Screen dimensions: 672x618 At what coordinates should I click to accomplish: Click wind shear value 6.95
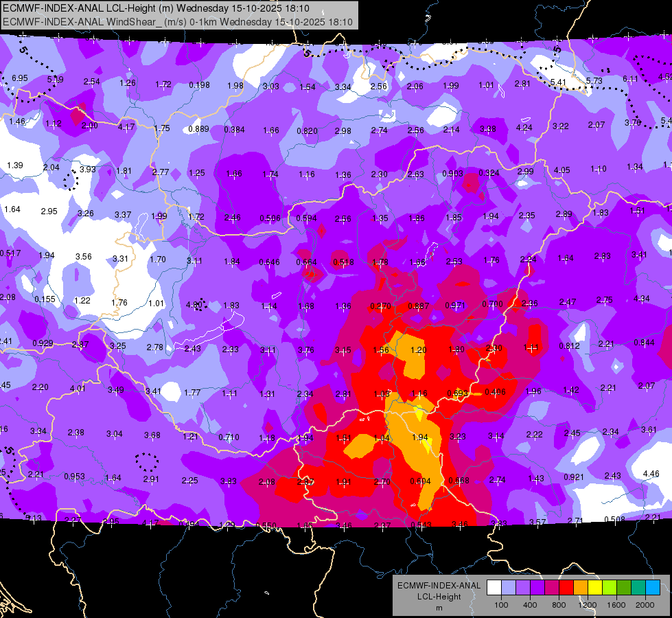click(x=20, y=78)
